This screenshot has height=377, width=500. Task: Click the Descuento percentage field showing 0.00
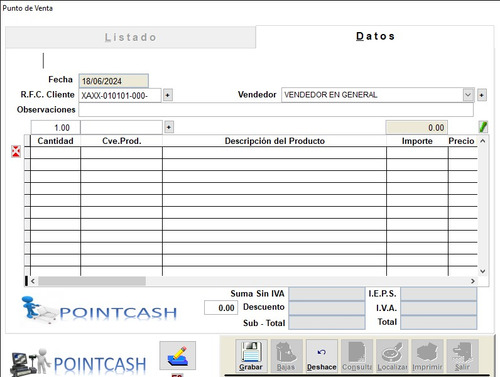[x=221, y=308]
